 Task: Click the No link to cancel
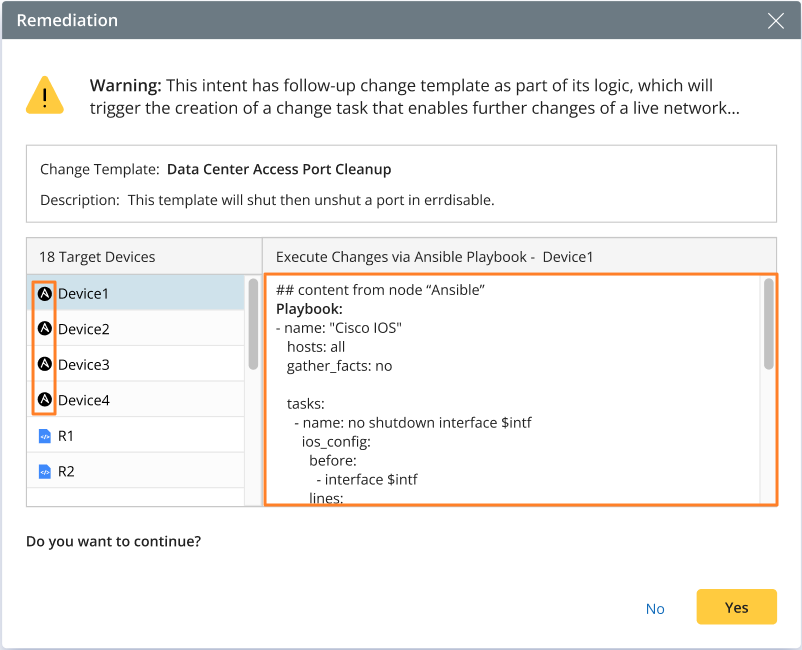click(655, 608)
